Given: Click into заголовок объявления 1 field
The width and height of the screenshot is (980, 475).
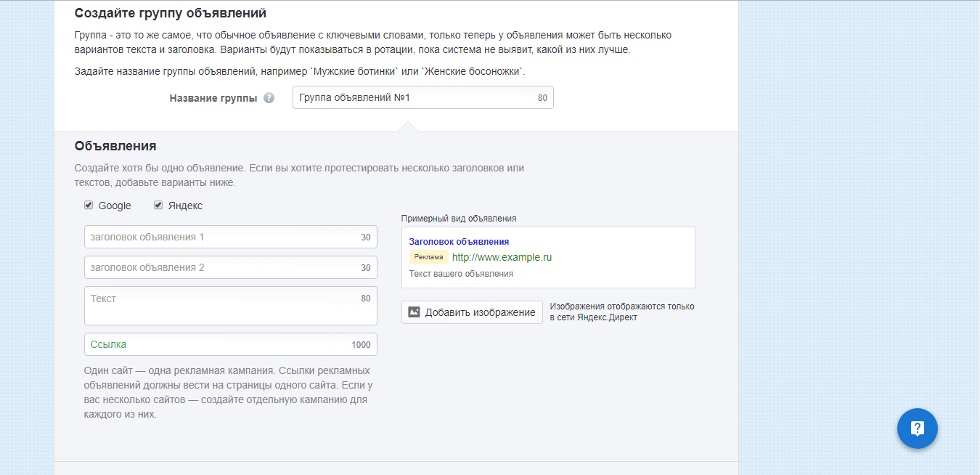Looking at the screenshot, I should point(221,237).
